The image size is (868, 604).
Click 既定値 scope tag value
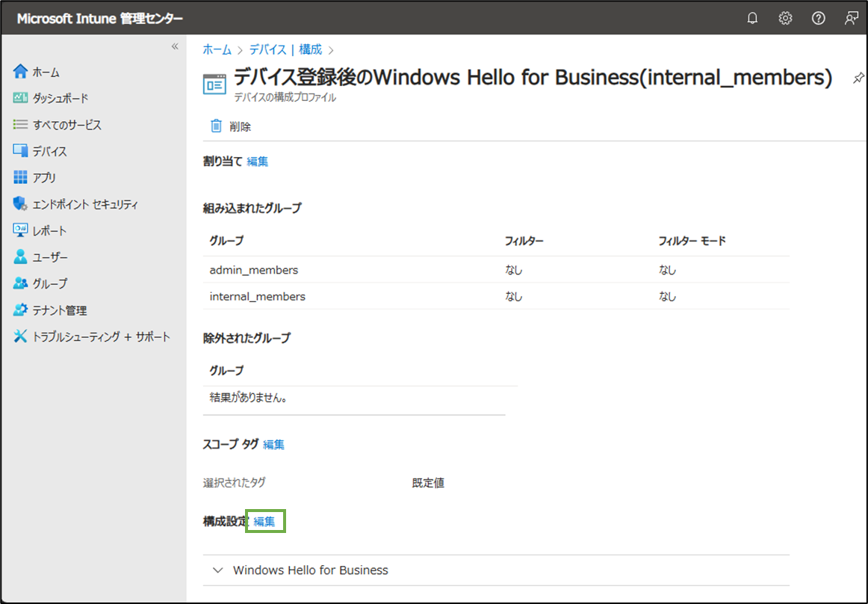click(428, 483)
